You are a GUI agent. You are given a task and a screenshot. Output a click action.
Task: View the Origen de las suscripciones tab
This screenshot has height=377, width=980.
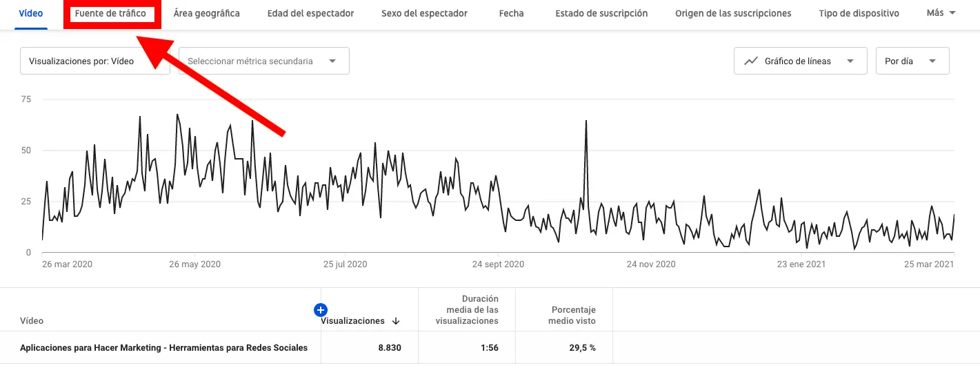(733, 14)
